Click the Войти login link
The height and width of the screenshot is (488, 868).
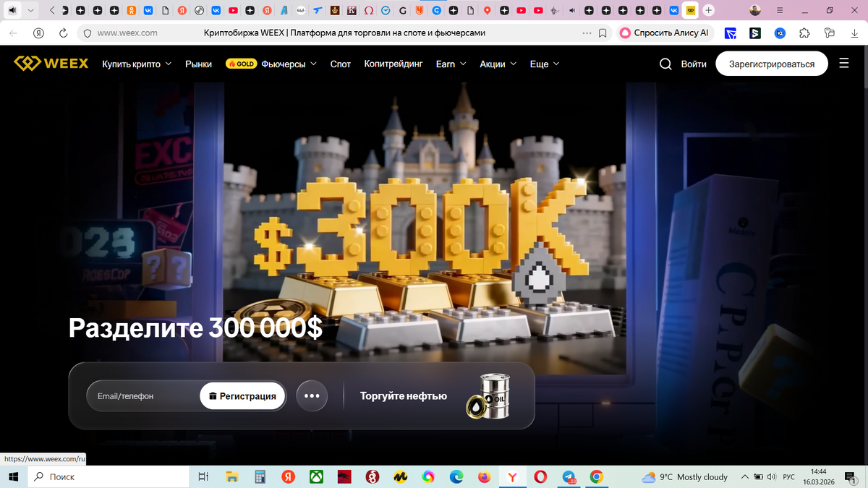694,64
